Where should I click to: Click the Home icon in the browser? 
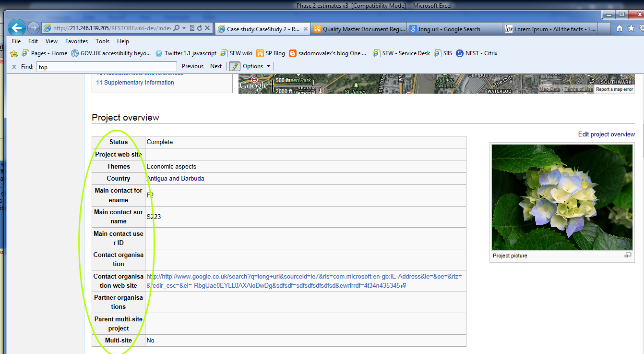(x=620, y=28)
